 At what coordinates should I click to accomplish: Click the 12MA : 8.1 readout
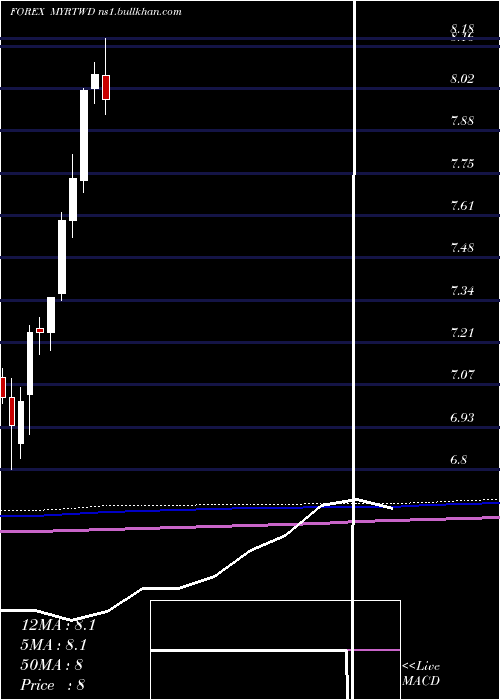coord(58,625)
